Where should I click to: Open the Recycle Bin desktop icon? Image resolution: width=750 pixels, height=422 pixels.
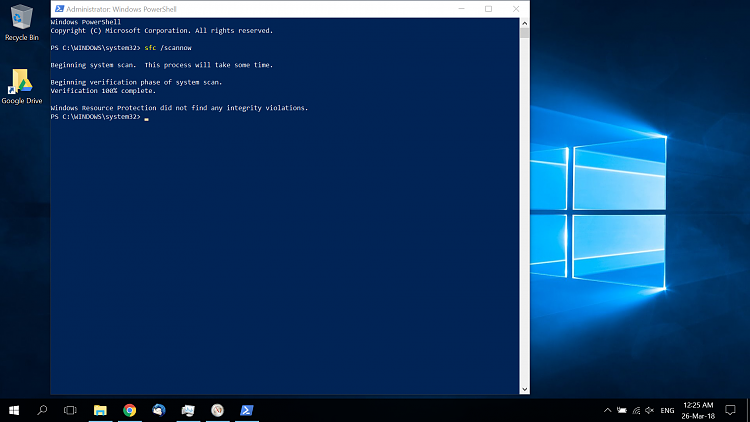pos(22,22)
